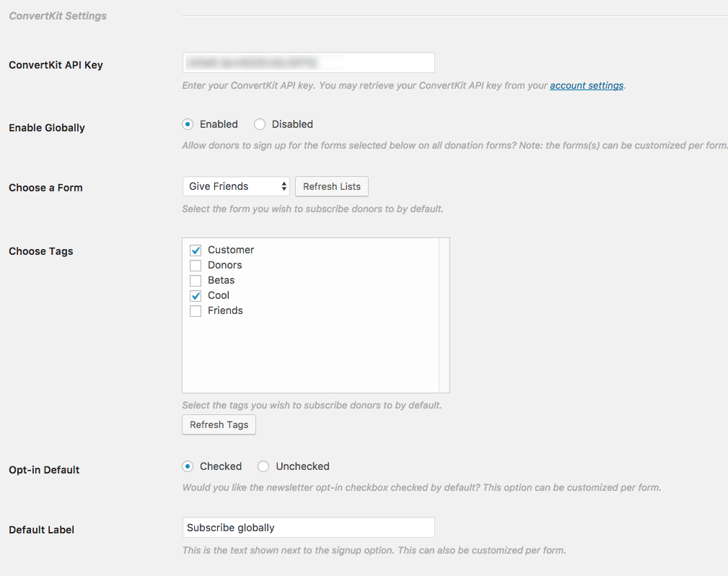Uncheck the Customer tag checkbox
This screenshot has height=576, width=728.
point(196,250)
